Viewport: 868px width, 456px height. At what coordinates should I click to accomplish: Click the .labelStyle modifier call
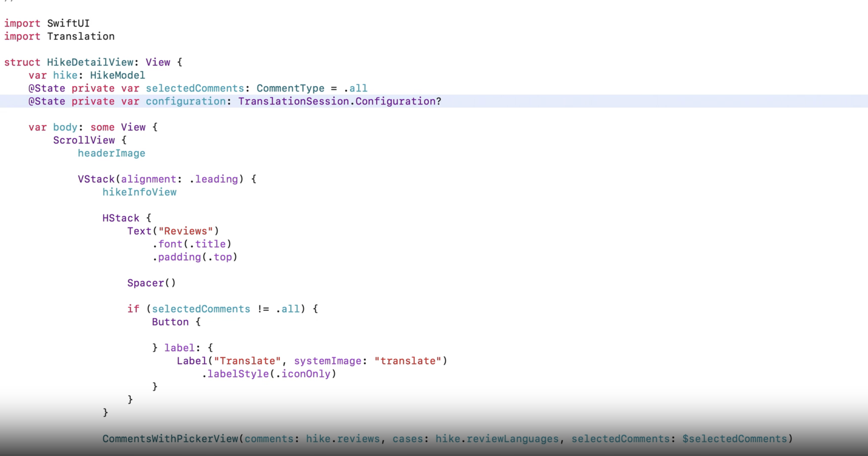tap(238, 374)
